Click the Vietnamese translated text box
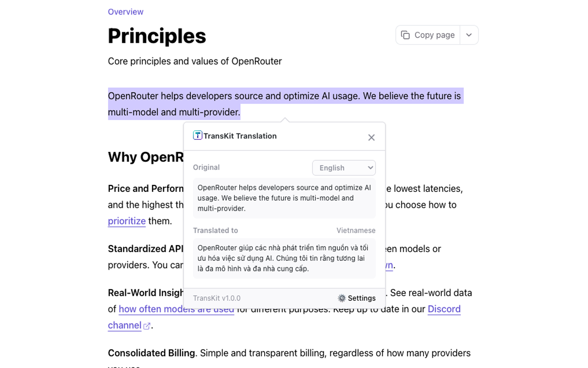Image resolution: width=588 pixels, height=368 pixels. coord(284,259)
